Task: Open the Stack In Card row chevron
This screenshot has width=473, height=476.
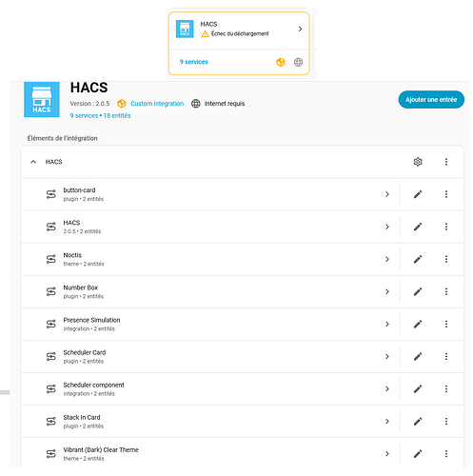Action: click(x=387, y=422)
